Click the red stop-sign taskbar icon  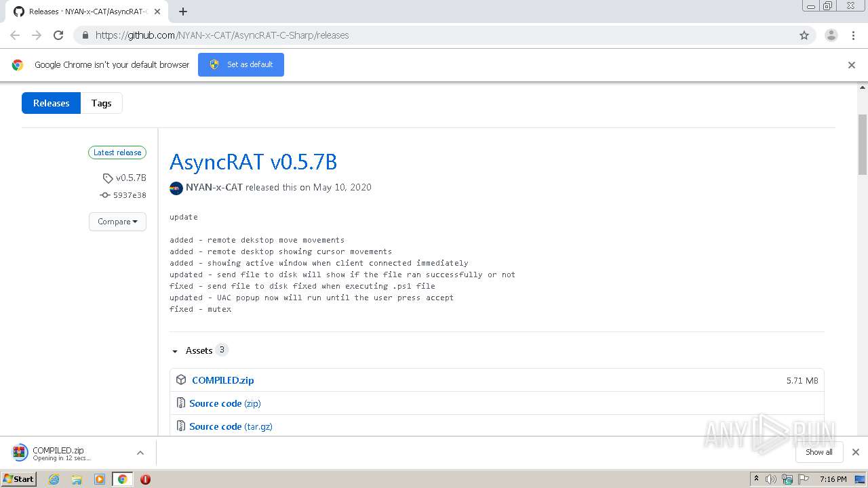145,479
